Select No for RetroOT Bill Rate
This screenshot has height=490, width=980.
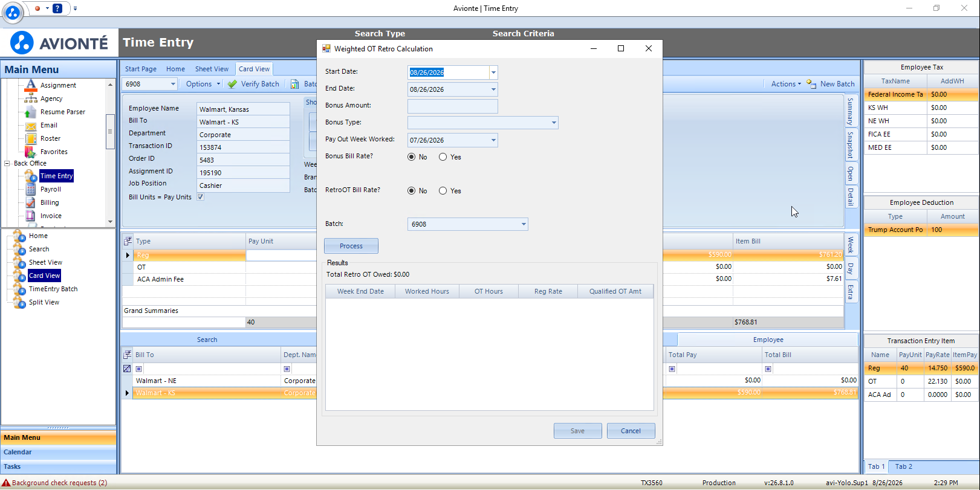[412, 191]
